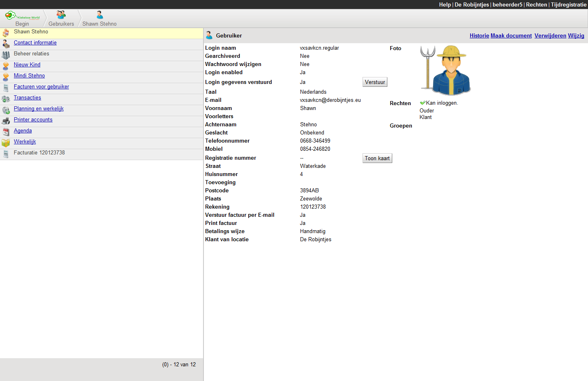Click the Contact informatie sidebar icon
Image resolution: width=588 pixels, height=381 pixels.
tap(6, 44)
